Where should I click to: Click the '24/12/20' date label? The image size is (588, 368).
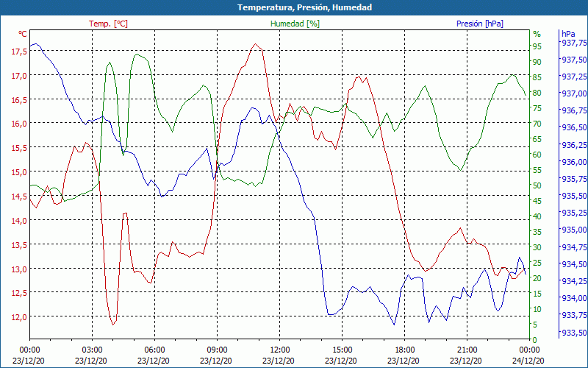point(528,361)
